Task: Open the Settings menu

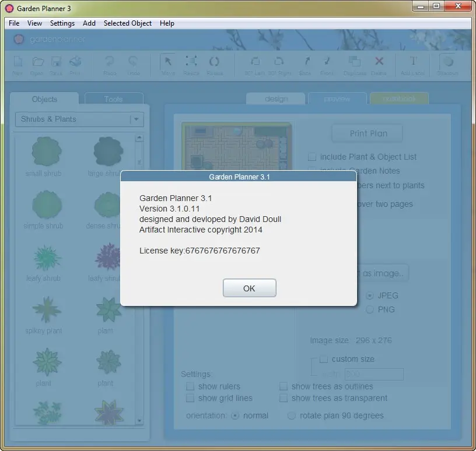Action: 62,23
